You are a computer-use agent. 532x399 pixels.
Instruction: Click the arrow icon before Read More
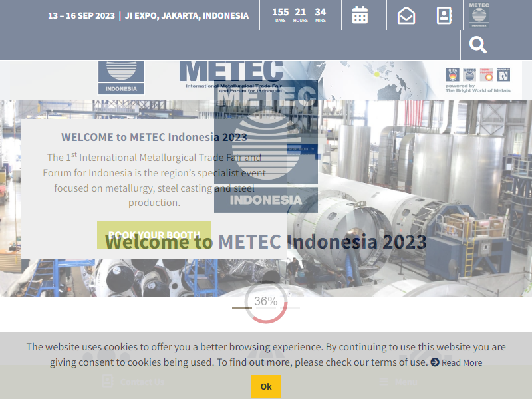pyautogui.click(x=435, y=362)
